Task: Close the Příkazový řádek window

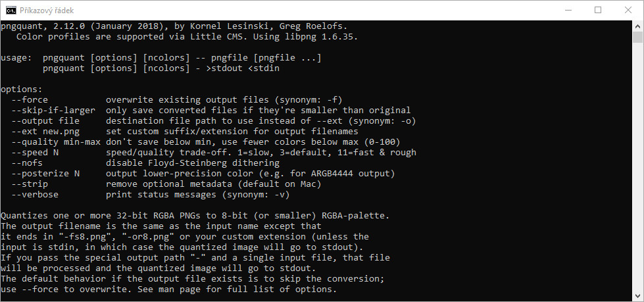Action: (628, 11)
